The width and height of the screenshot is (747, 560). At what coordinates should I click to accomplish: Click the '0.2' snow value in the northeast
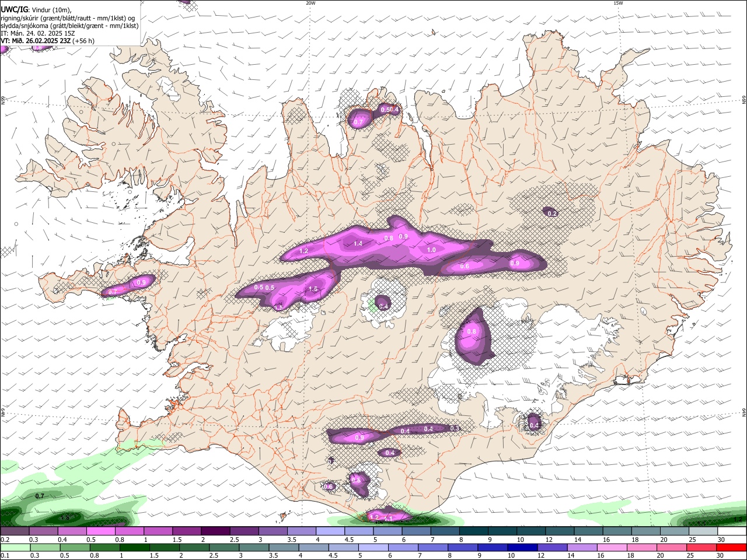(552, 213)
